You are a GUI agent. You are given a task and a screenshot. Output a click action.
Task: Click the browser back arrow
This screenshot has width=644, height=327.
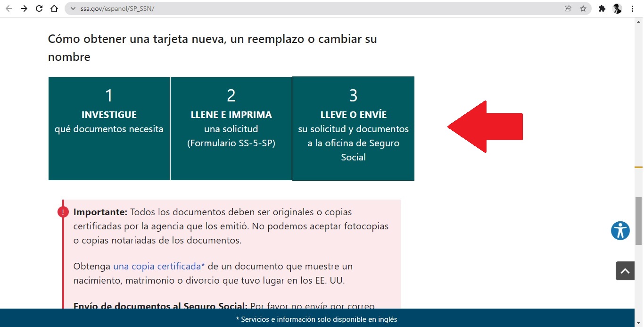9,8
